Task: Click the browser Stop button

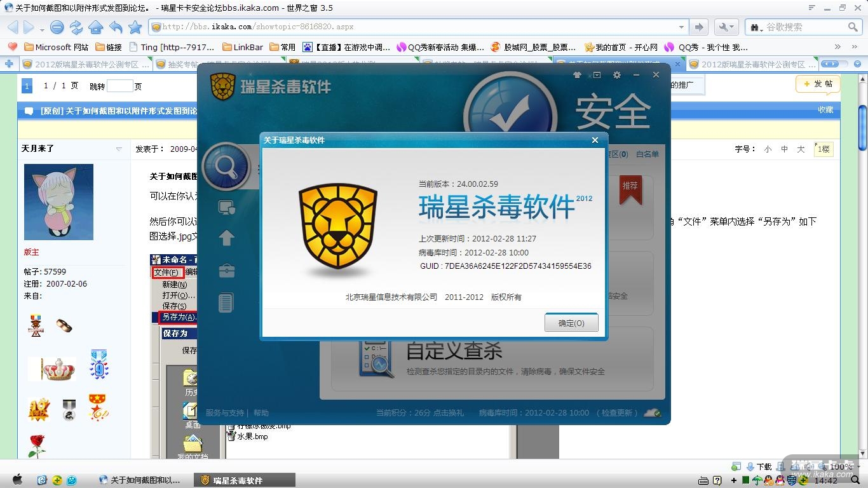Action: 57,27
